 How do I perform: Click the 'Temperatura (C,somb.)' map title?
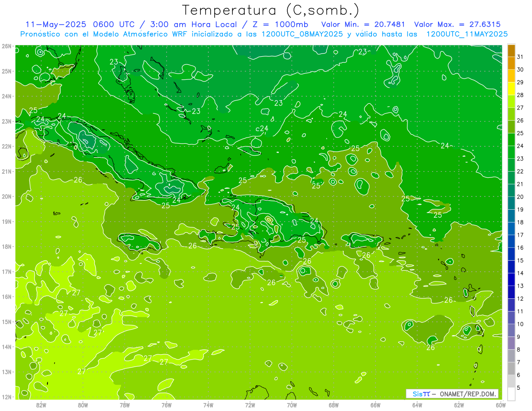270,10
